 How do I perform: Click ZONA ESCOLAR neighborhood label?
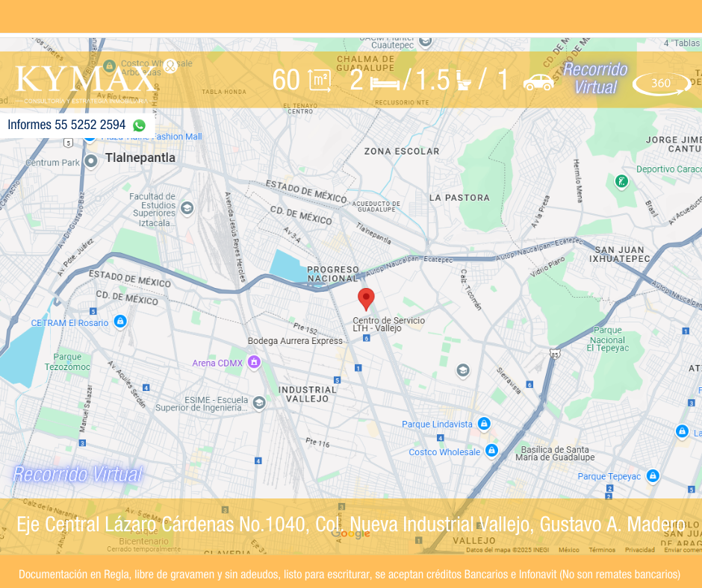tap(402, 151)
